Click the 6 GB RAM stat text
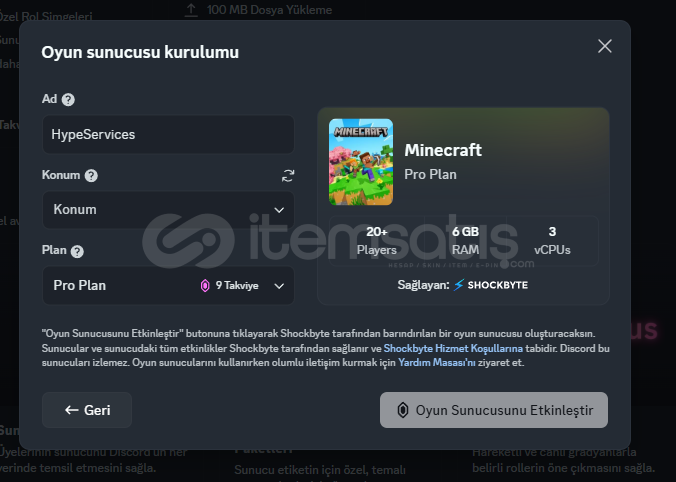676x482 pixels. [465, 241]
